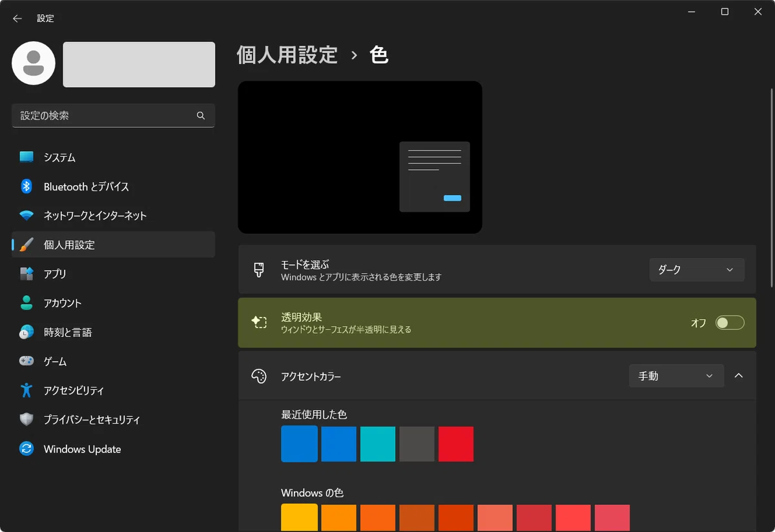The width and height of the screenshot is (775, 532).
Task: Open ネットワークとインターネット settings category
Action: pos(114,216)
